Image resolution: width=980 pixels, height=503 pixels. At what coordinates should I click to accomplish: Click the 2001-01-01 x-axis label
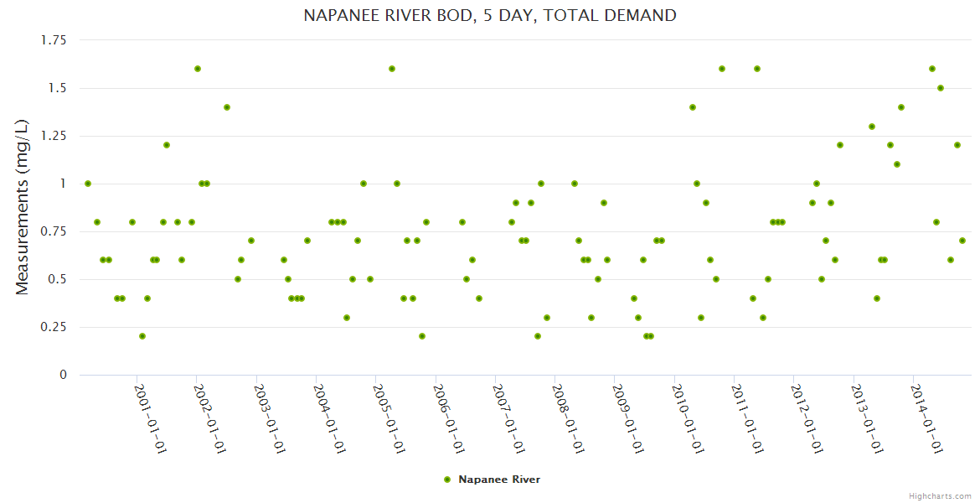click(152, 418)
